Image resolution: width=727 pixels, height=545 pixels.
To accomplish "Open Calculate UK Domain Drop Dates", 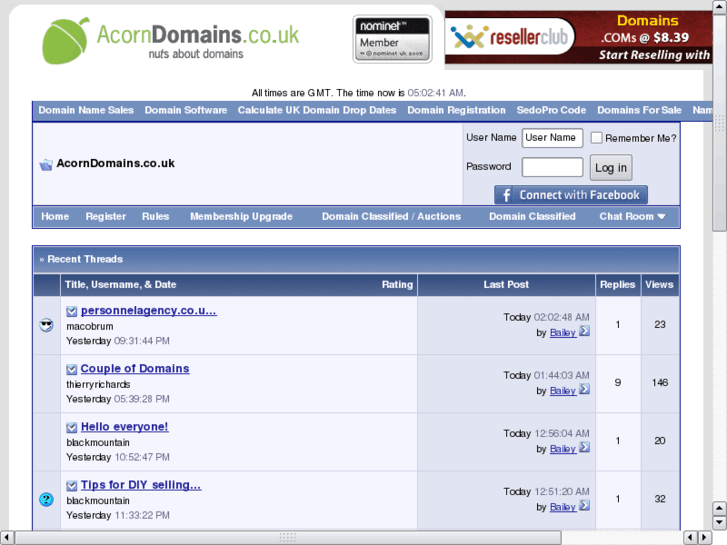I will (x=317, y=110).
